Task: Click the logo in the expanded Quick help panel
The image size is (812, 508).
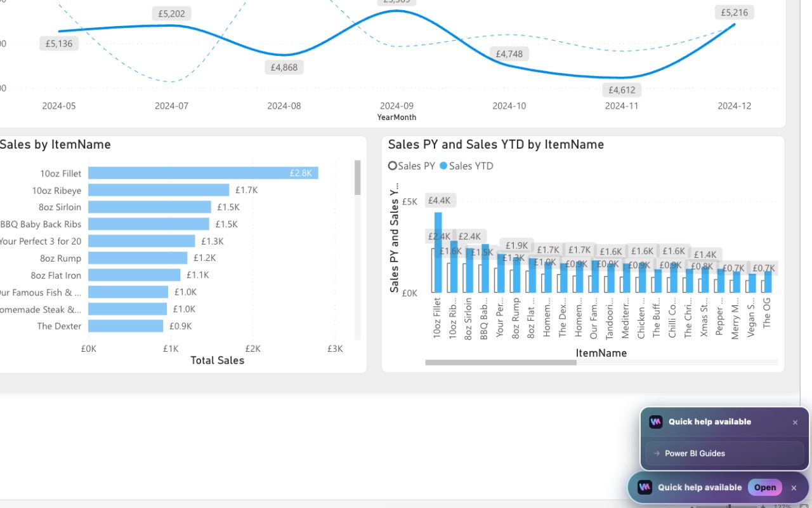Action: (656, 422)
